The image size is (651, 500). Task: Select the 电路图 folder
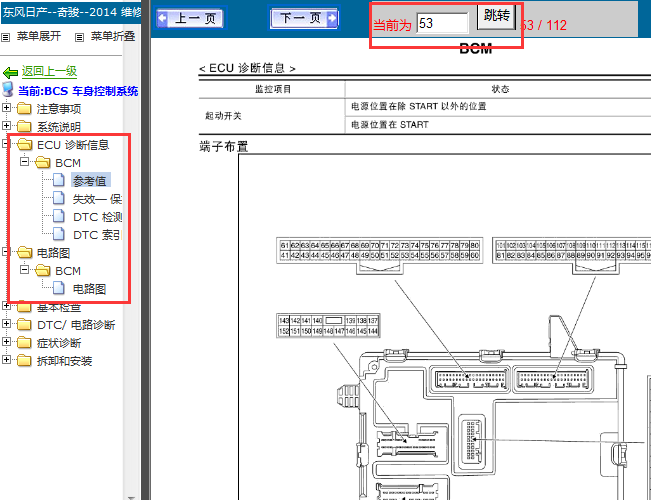54,253
